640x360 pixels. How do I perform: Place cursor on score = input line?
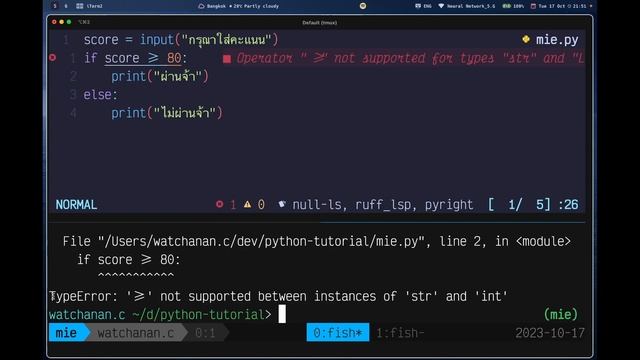(x=181, y=40)
